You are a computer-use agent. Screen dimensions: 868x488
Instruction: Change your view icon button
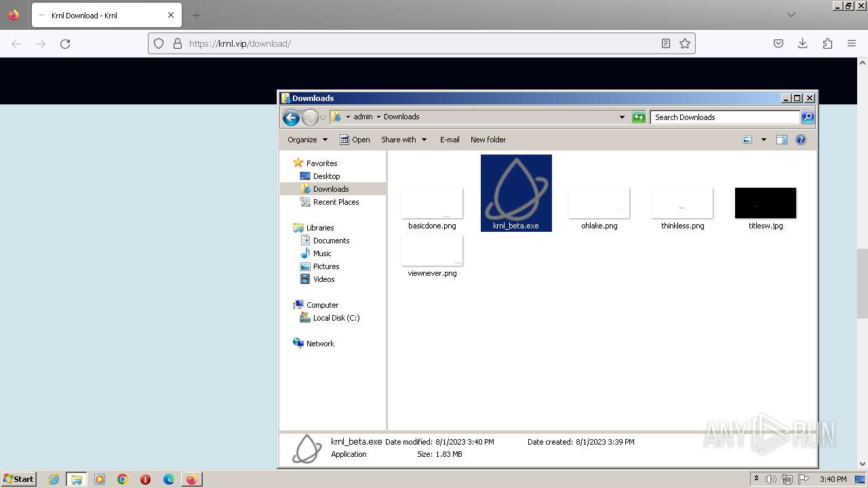point(747,140)
